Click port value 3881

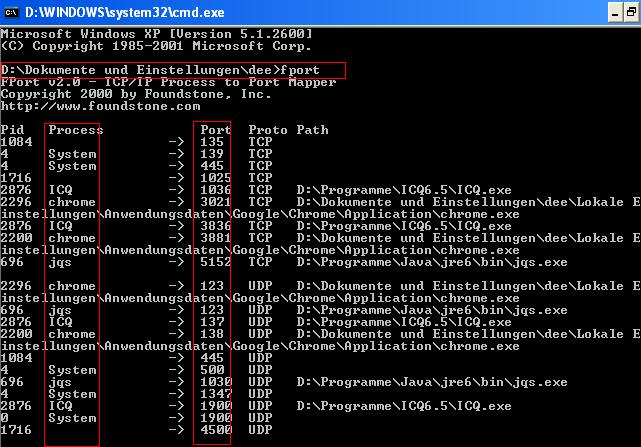(x=216, y=238)
